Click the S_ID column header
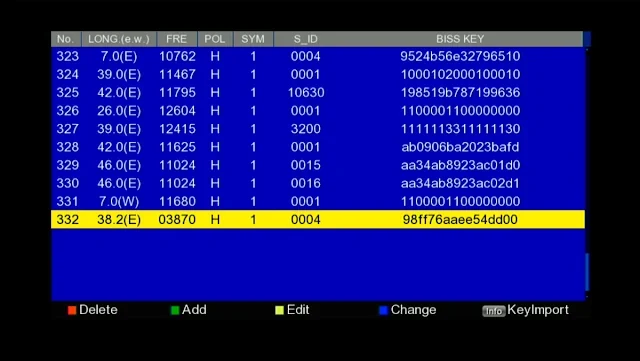Screen dimensions: 640x361 (306, 39)
